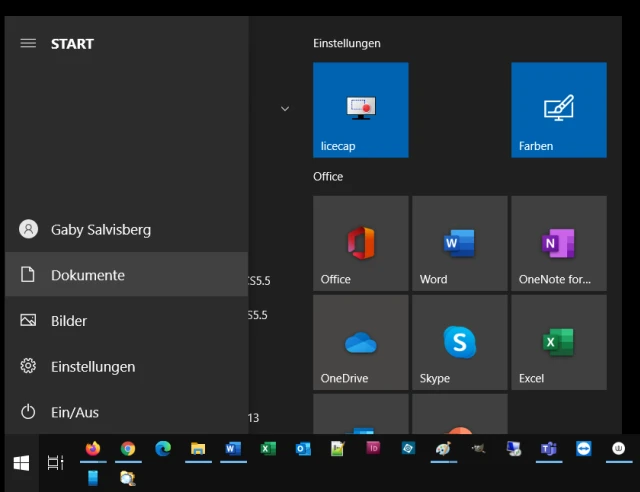Open the OneNote tile
640x492 pixels.
[558, 243]
